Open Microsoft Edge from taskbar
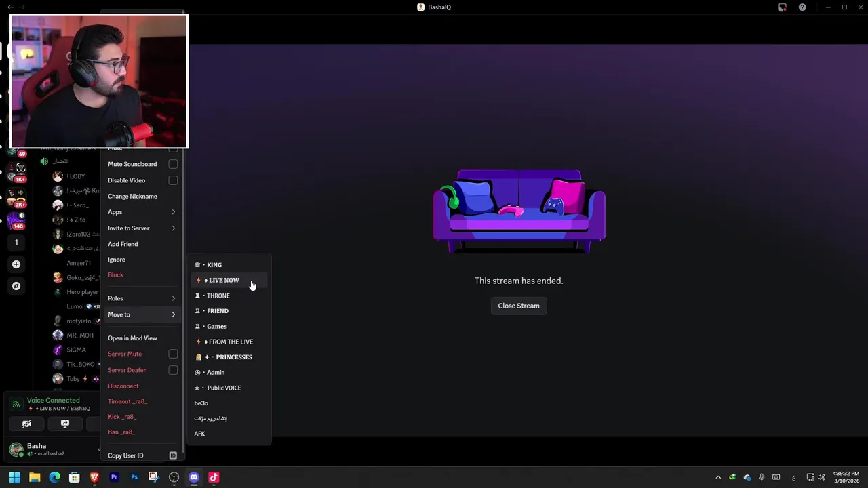The height and width of the screenshot is (488, 868). [54, 477]
